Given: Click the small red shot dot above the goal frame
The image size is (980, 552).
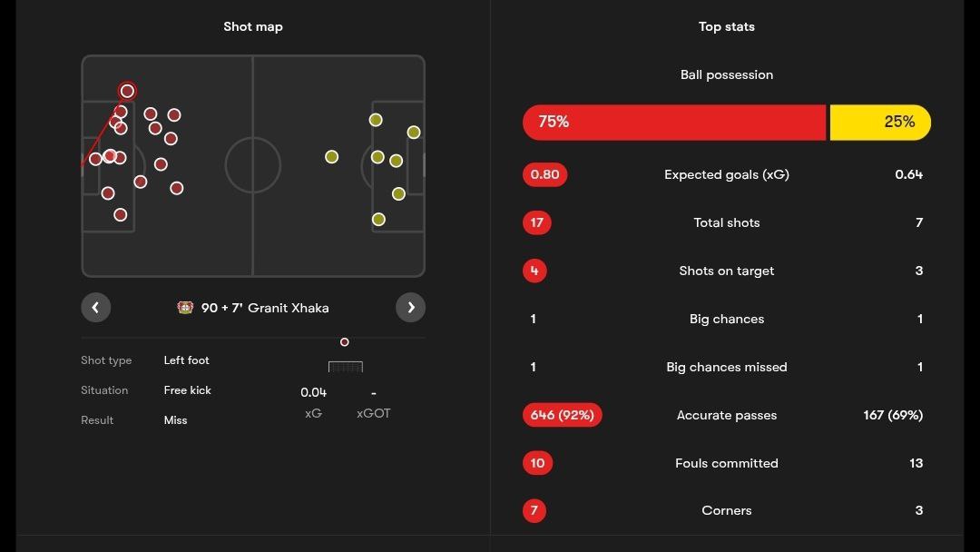Looking at the screenshot, I should (344, 342).
